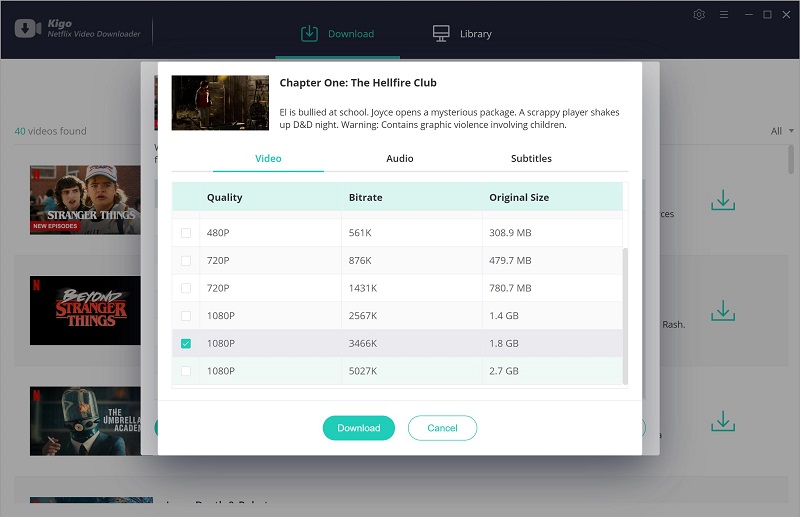Click the Library monitor icon
The width and height of the screenshot is (800, 517).
tap(441, 34)
